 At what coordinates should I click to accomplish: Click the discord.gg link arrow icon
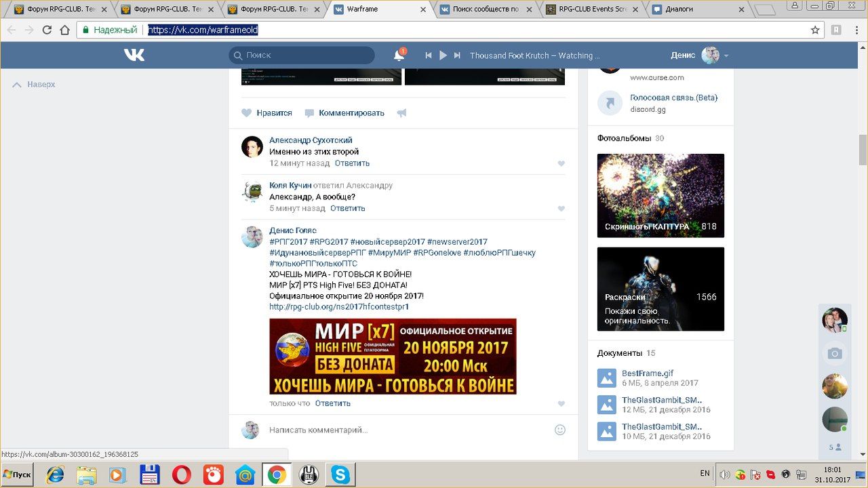[x=610, y=103]
